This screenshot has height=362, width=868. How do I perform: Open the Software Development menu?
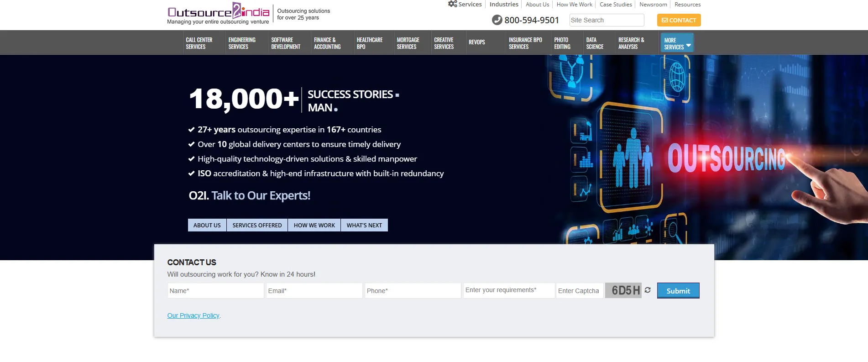[286, 43]
